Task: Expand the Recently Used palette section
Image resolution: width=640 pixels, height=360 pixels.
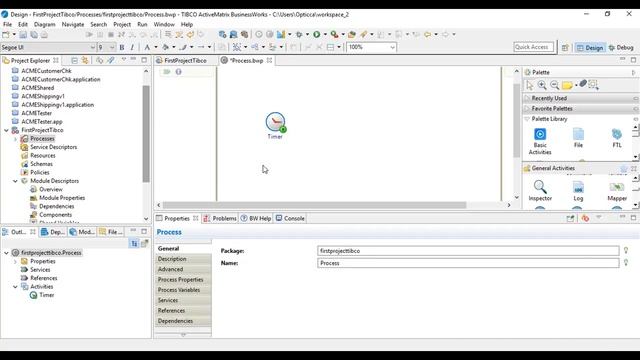Action: [x=580, y=98]
